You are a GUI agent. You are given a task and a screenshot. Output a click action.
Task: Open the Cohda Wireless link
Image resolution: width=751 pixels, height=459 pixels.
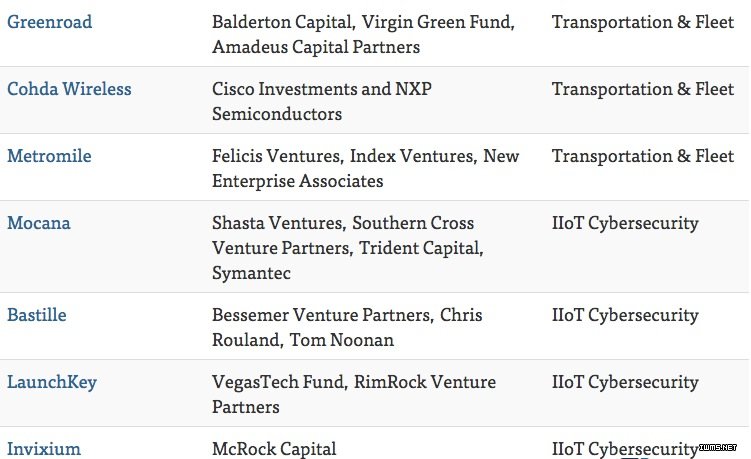coord(69,89)
